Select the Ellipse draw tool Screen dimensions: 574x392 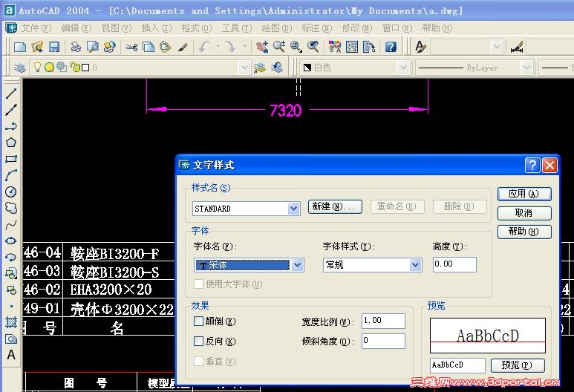coord(11,241)
